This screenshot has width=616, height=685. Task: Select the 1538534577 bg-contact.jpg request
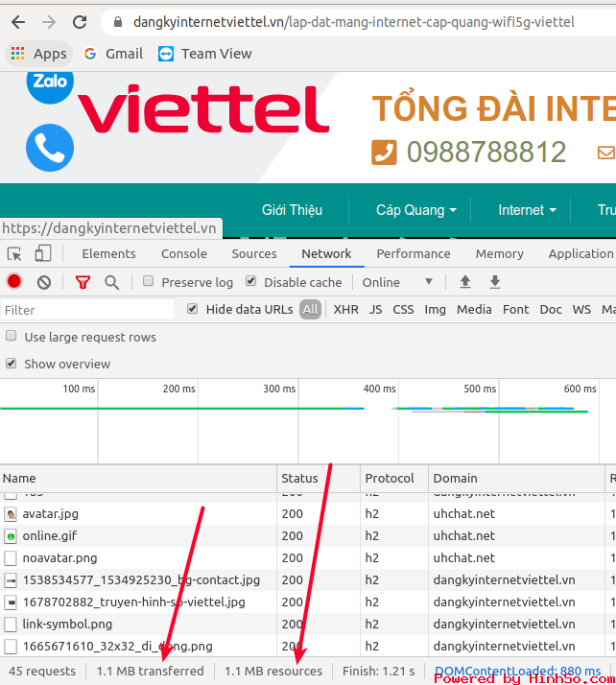pyautogui.click(x=308, y=580)
